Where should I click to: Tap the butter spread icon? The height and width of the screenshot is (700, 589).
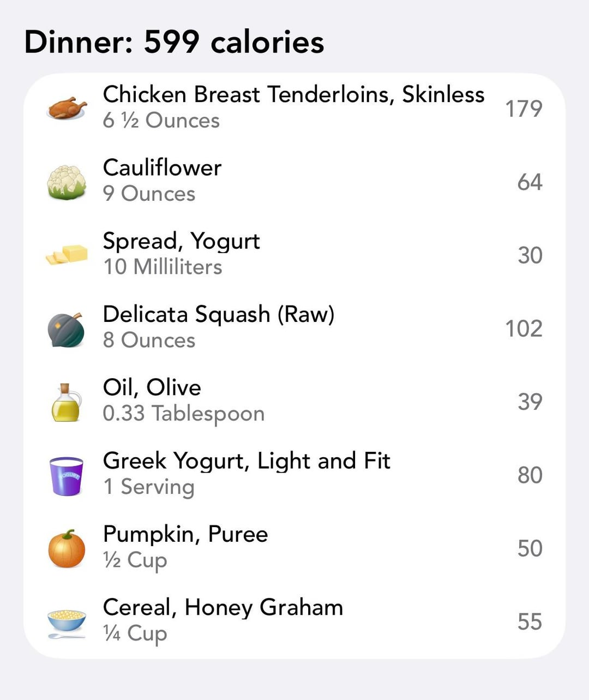point(67,255)
